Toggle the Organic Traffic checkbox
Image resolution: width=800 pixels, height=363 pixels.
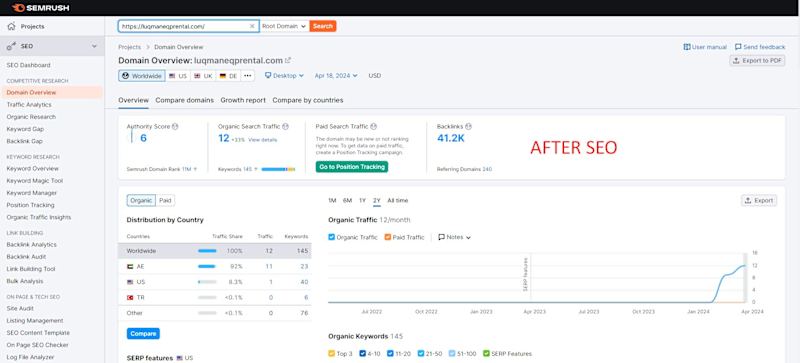[x=332, y=237]
